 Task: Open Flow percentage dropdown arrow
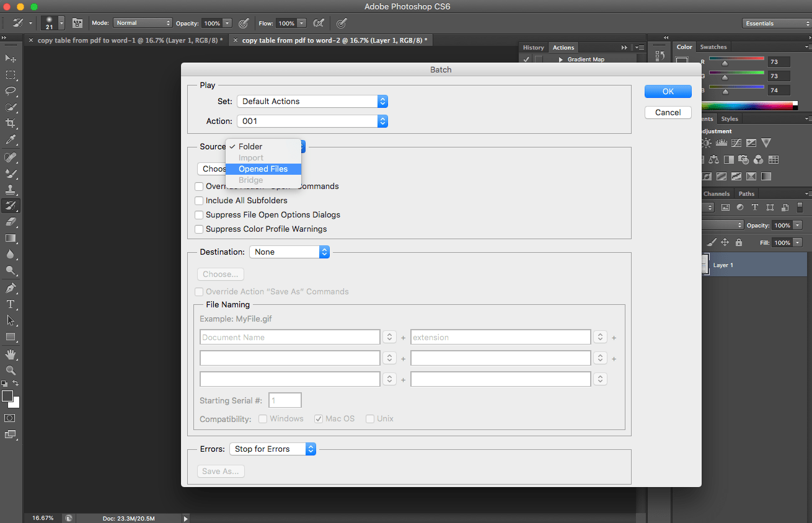click(x=301, y=23)
